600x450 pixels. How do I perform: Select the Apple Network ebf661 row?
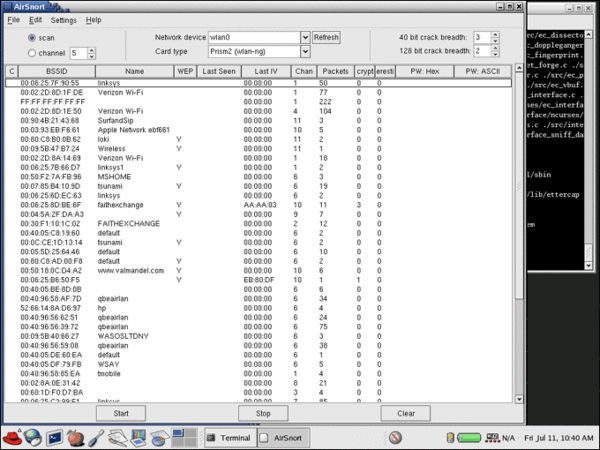[258, 130]
